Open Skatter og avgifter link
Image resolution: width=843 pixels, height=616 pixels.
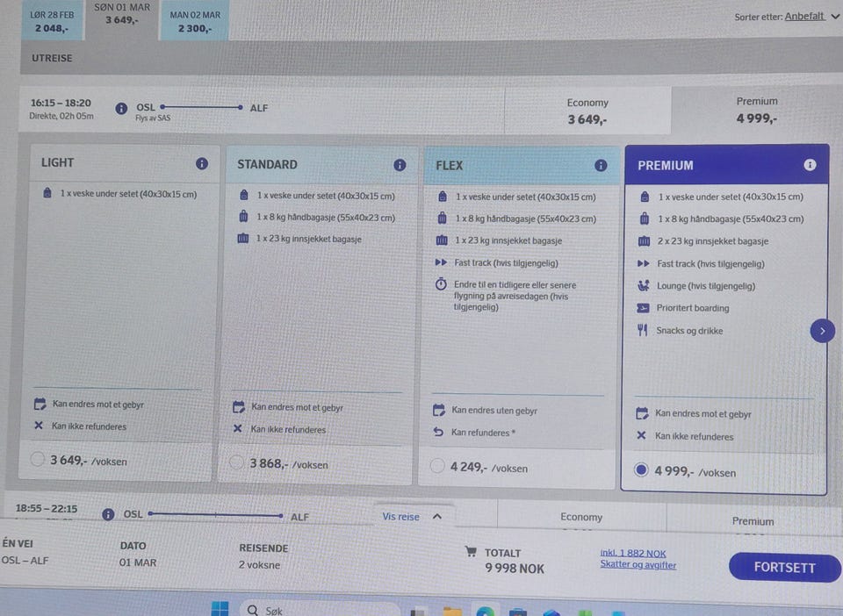(x=638, y=564)
